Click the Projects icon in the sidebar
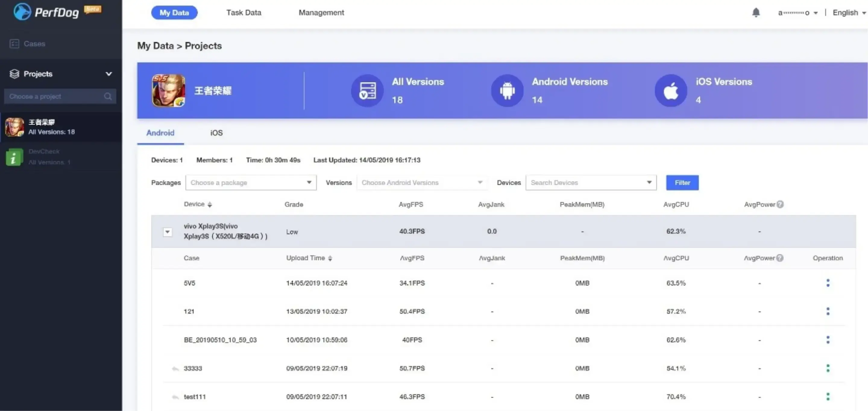The width and height of the screenshot is (868, 411). click(14, 74)
